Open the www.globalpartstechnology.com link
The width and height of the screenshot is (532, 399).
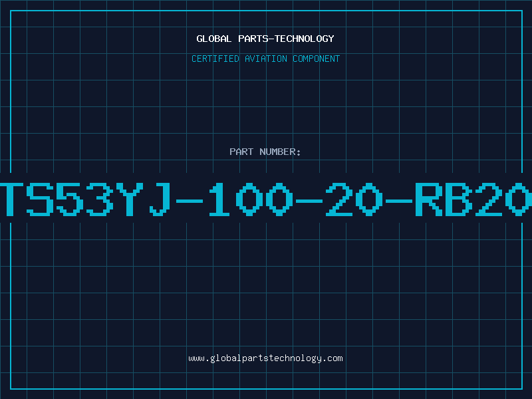[x=265, y=358]
